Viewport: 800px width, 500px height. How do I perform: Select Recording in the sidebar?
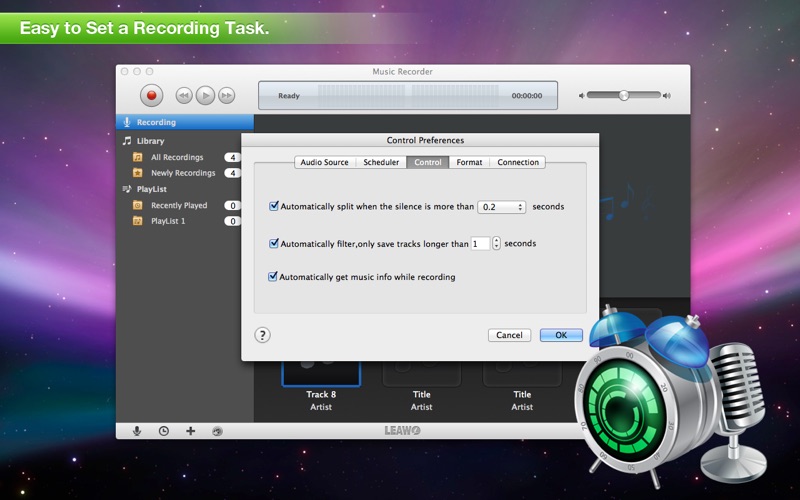(x=185, y=122)
